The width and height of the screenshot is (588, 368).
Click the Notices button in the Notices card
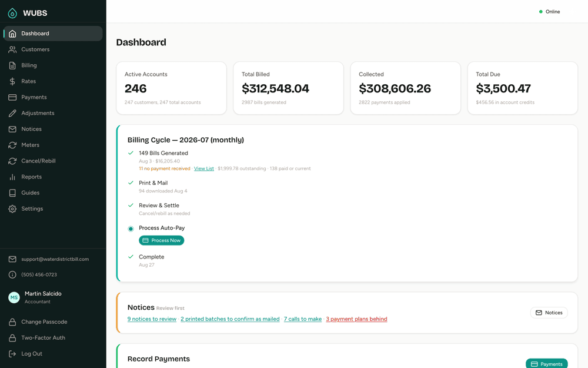[549, 313]
